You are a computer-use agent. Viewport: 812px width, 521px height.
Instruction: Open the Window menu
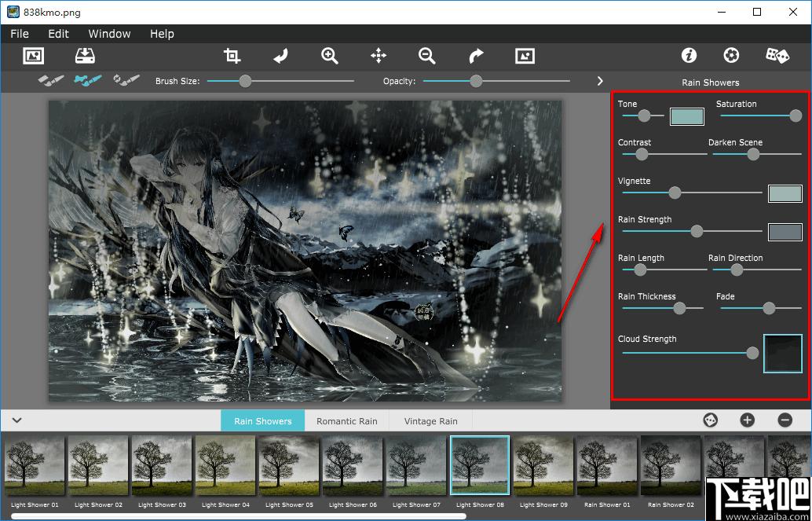[x=109, y=34]
